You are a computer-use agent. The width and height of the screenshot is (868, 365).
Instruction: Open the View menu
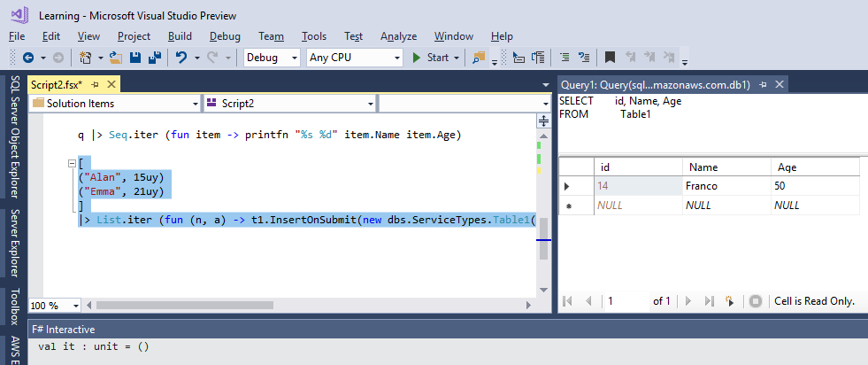coord(88,36)
